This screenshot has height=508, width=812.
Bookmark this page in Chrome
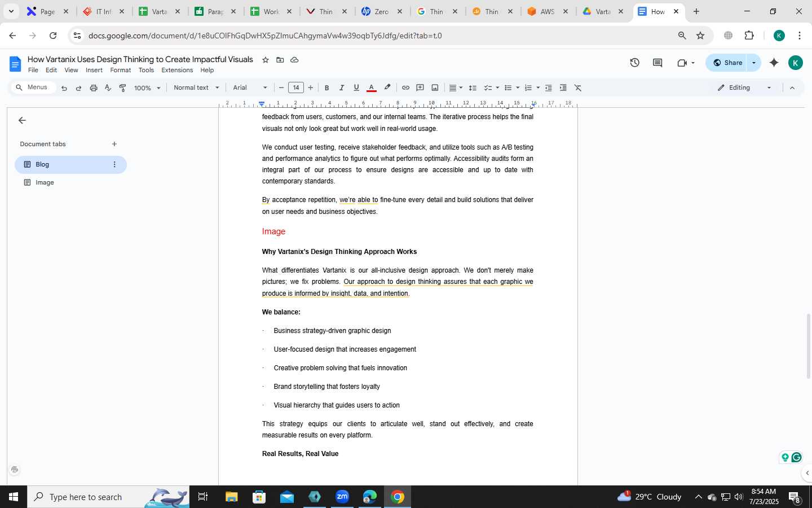click(x=700, y=36)
